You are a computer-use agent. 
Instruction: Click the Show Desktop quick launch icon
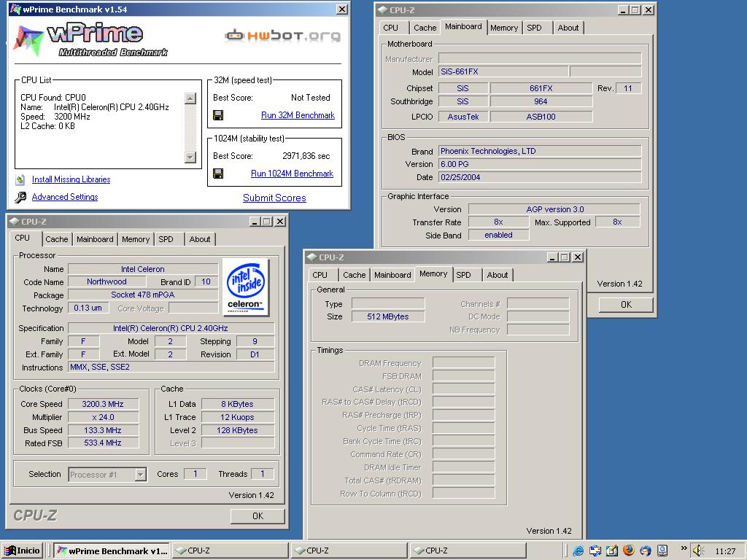tap(612, 551)
